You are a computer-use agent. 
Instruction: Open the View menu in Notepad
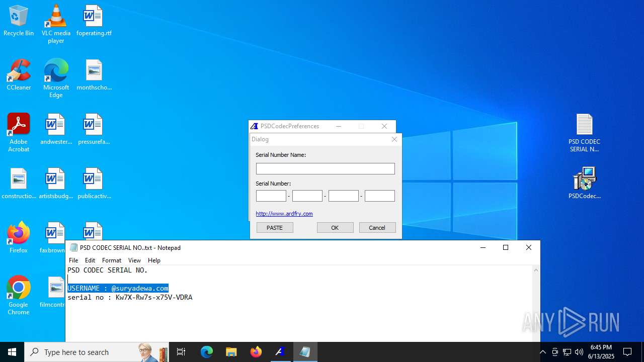coord(134,260)
